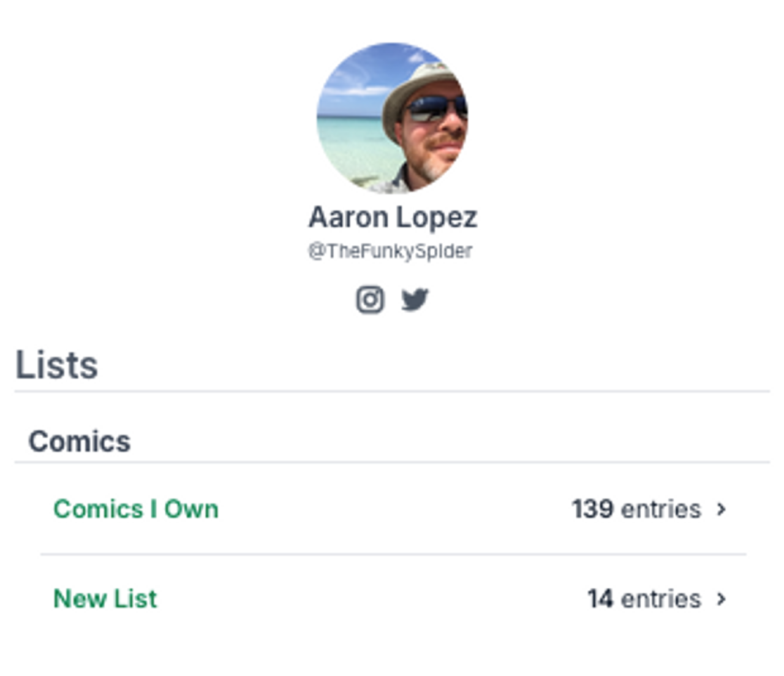Click the 139 entries count
Screen dimensions: 784x676
pos(636,509)
